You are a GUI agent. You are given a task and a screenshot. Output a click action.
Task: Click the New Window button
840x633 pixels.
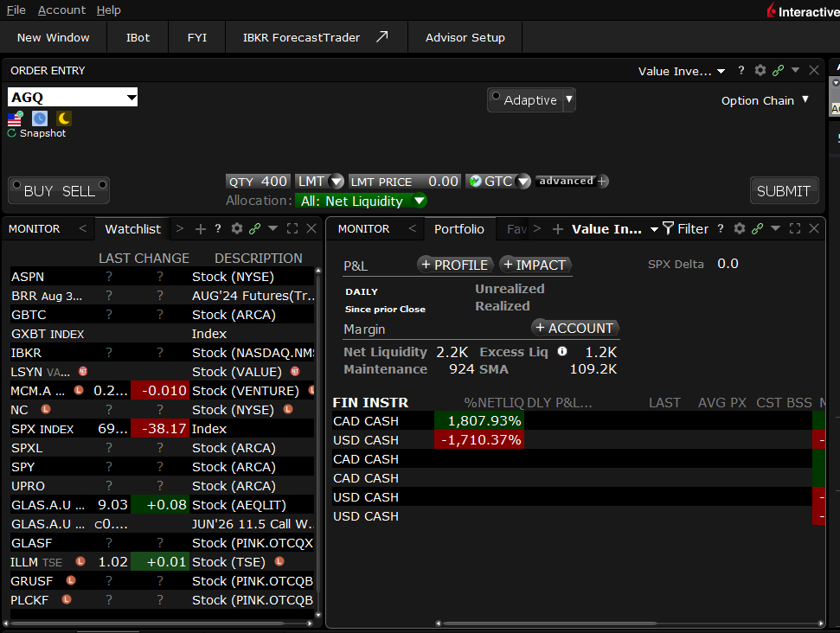53,37
